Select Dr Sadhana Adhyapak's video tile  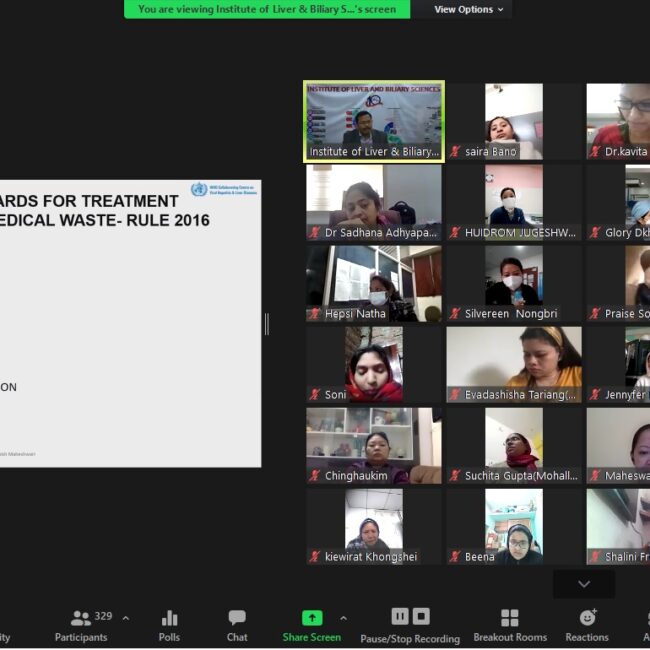(x=374, y=202)
